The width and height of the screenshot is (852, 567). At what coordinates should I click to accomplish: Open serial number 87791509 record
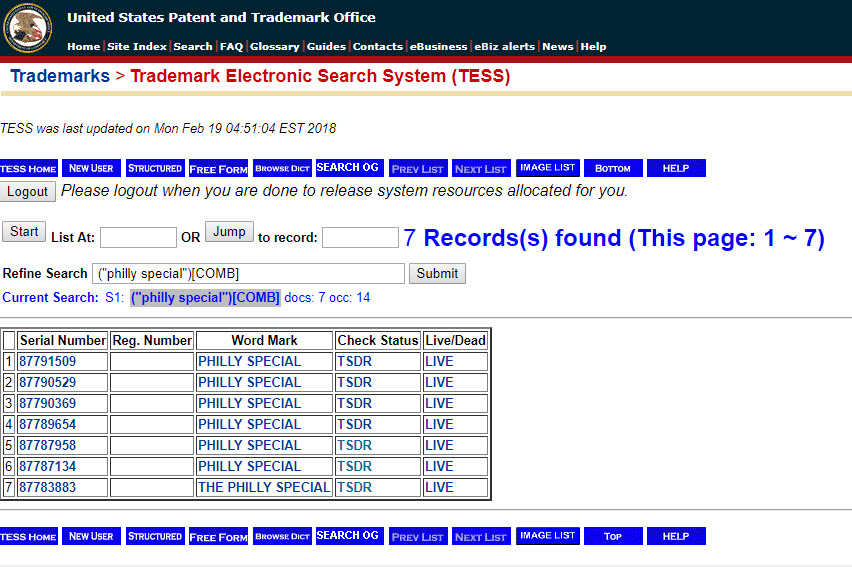[x=47, y=361]
